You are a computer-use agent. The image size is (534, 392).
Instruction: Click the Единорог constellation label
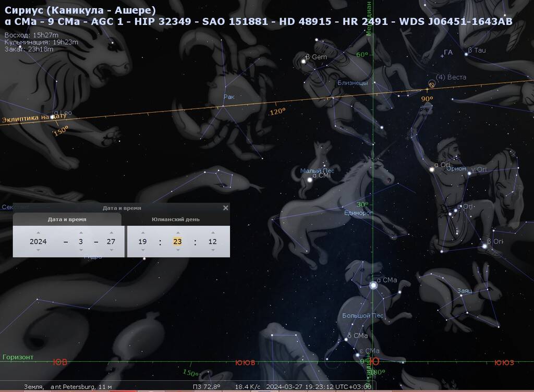[358, 213]
